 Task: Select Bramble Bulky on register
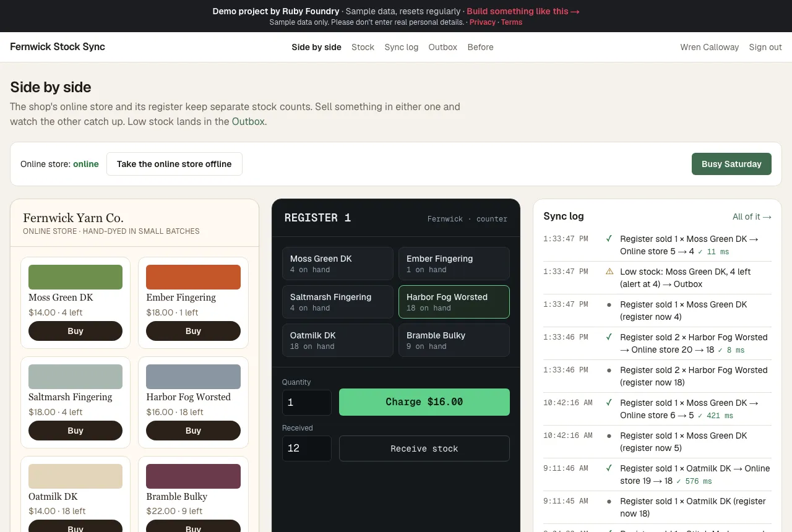click(x=454, y=340)
